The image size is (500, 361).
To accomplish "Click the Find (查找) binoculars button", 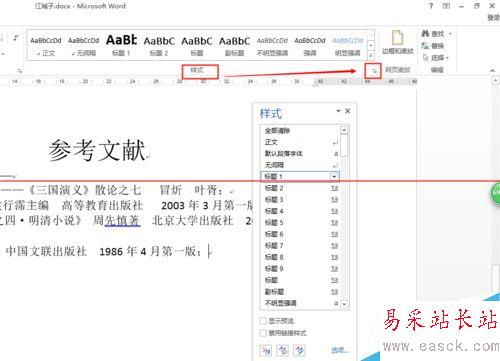I will click(x=433, y=34).
